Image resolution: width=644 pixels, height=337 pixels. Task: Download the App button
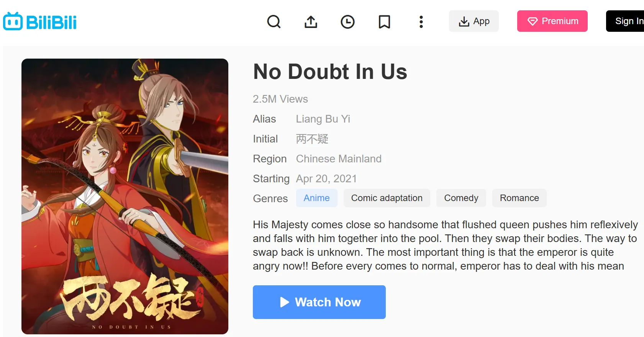474,21
